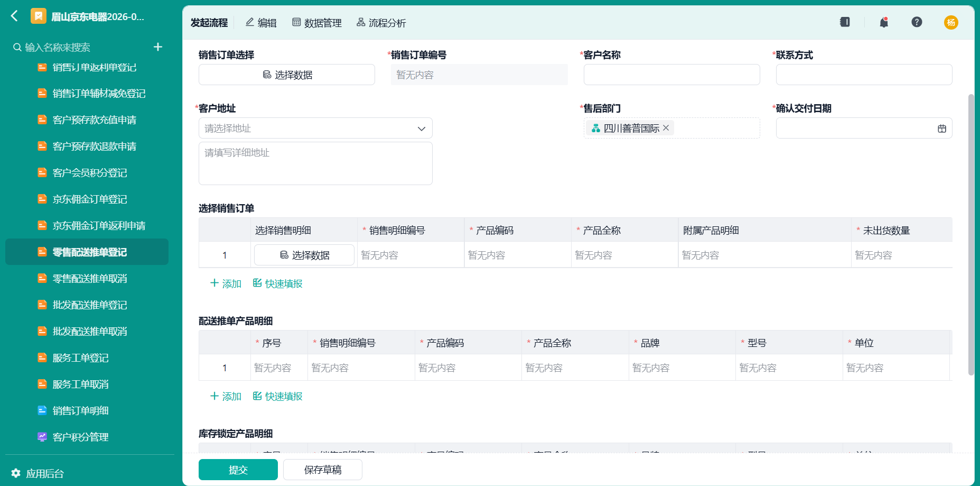Add a new item with the sidebar plus icon
Image resolution: width=980 pixels, height=486 pixels.
(x=157, y=47)
